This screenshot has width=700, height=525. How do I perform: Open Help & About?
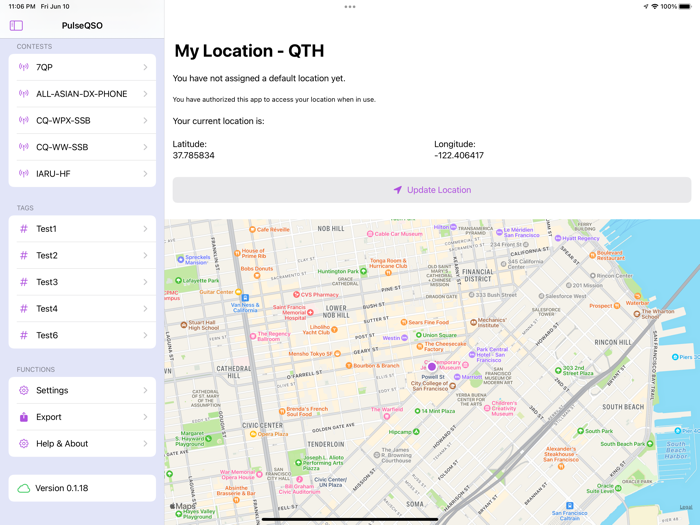[82, 444]
